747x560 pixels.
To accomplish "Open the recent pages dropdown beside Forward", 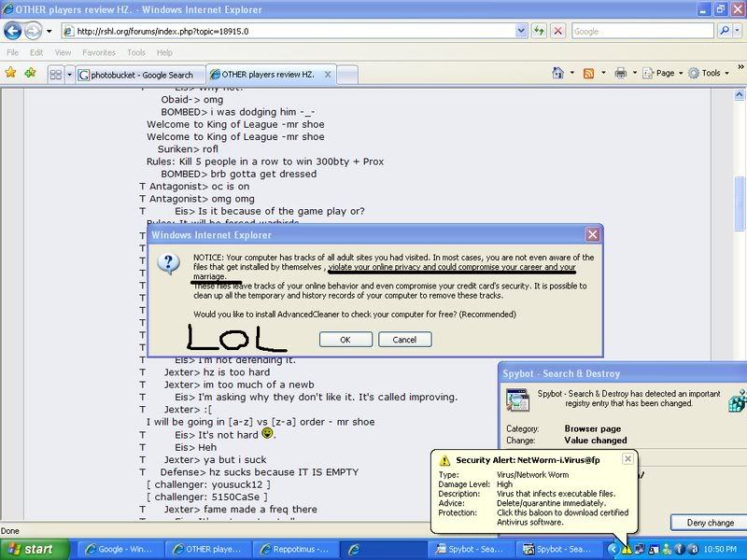I will point(49,32).
